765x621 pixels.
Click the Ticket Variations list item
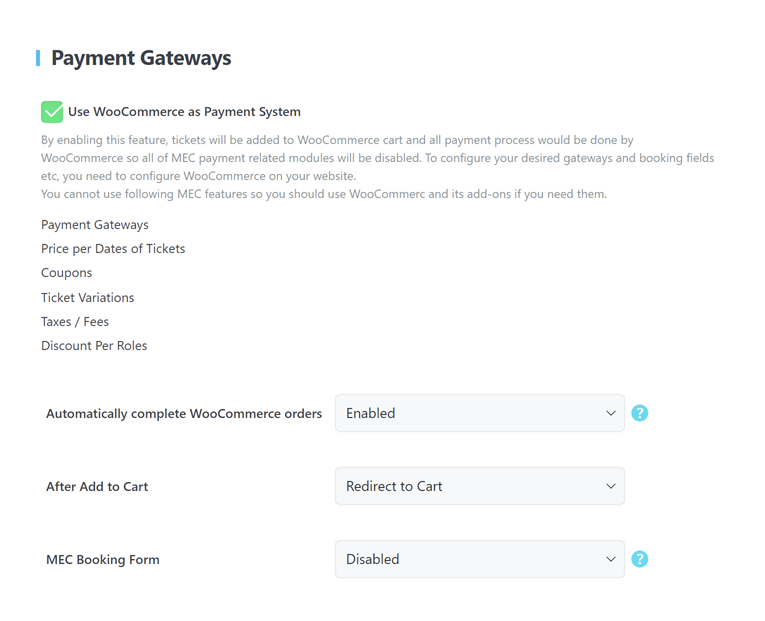(x=87, y=298)
